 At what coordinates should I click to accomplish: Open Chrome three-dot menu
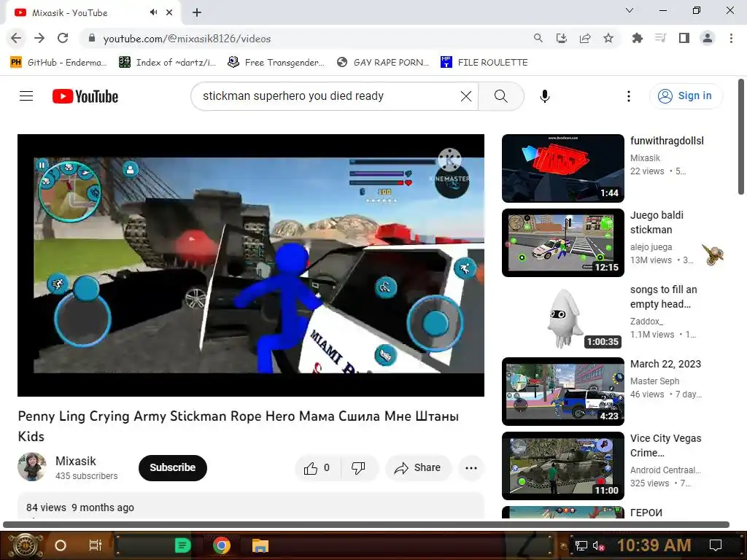731,38
